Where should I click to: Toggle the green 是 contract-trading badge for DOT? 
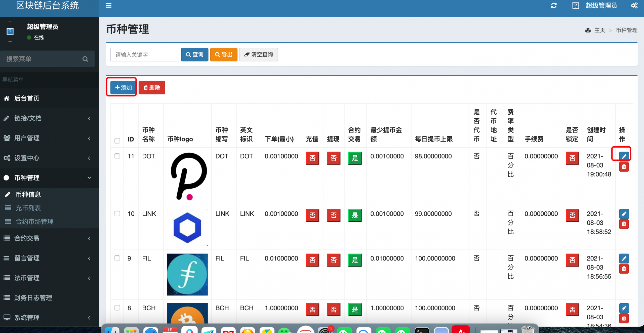coord(354,158)
